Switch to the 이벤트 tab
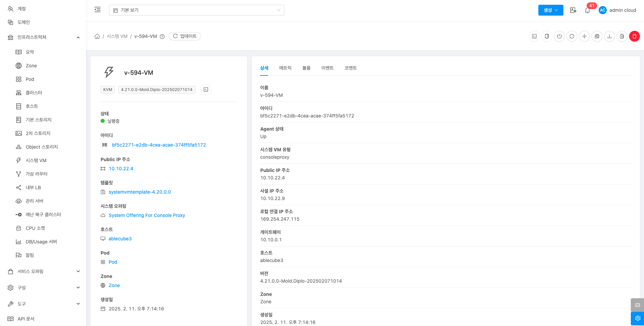 pyautogui.click(x=327, y=68)
